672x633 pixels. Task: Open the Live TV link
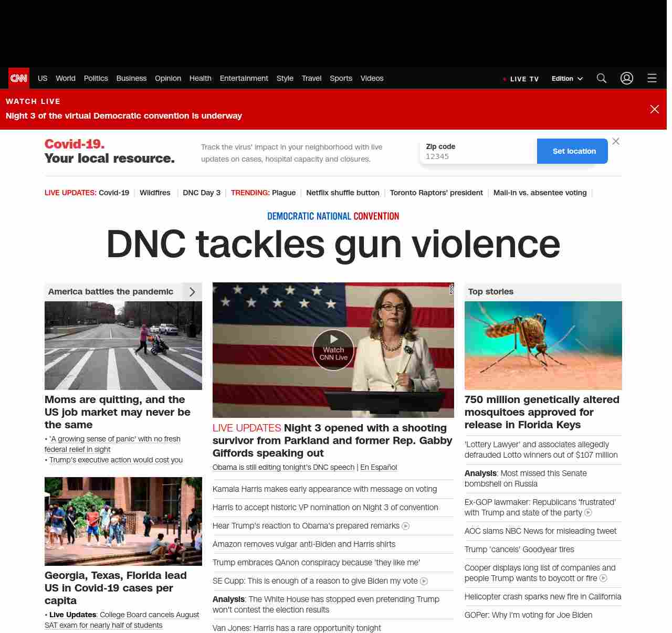(x=521, y=79)
